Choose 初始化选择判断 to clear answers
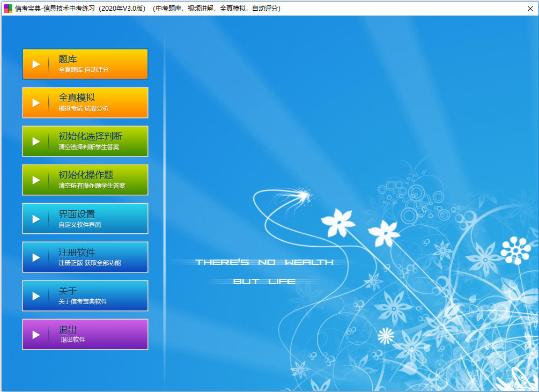The height and width of the screenshot is (392, 539). (90, 137)
